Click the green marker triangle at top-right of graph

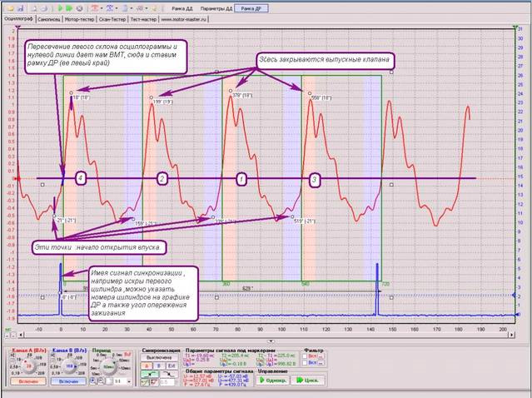[515, 27]
